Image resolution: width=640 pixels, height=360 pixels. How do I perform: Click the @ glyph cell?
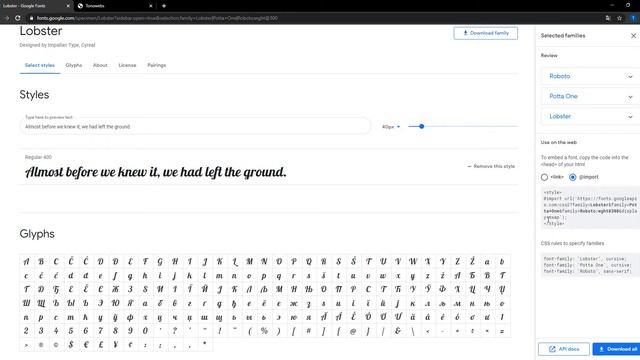(x=353, y=331)
